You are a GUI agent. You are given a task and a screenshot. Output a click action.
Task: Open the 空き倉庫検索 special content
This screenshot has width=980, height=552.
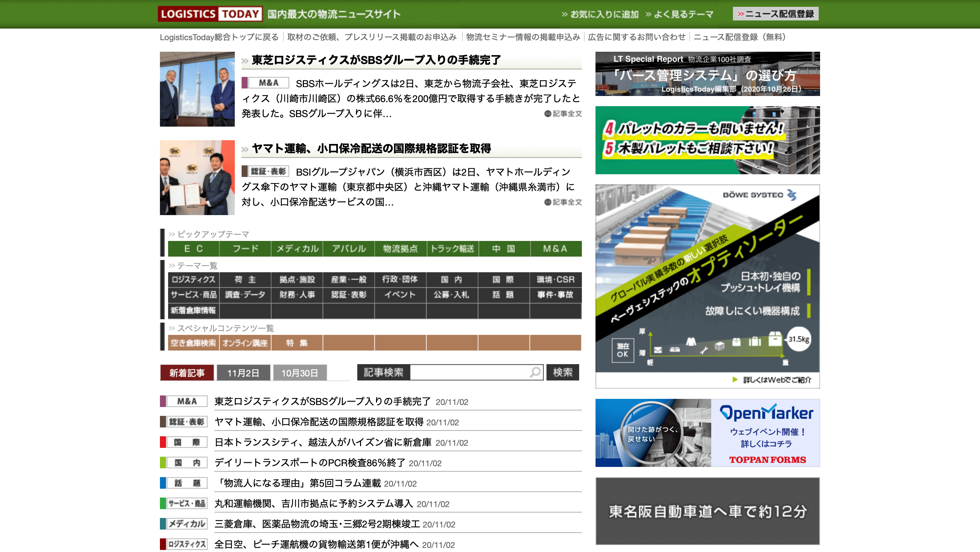[193, 343]
